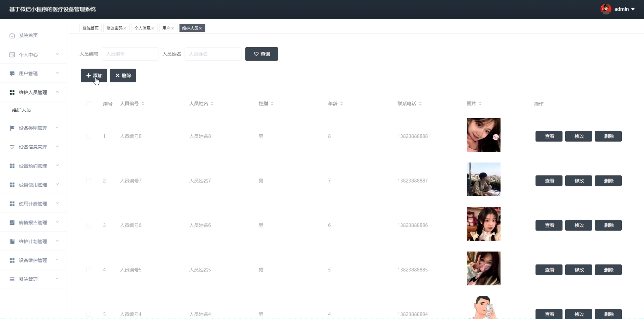This screenshot has width=644, height=319.
Task: Click the 删除 bulk delete button
Action: point(123,75)
